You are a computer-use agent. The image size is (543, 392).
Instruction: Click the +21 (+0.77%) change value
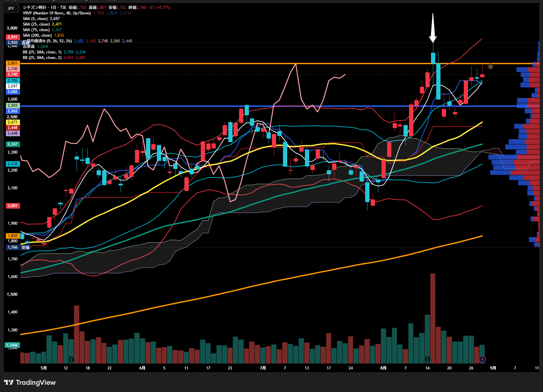[159, 7]
